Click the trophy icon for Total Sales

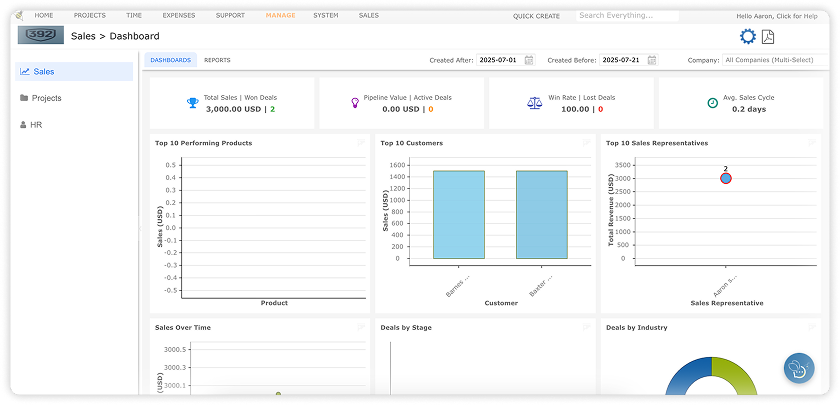193,103
